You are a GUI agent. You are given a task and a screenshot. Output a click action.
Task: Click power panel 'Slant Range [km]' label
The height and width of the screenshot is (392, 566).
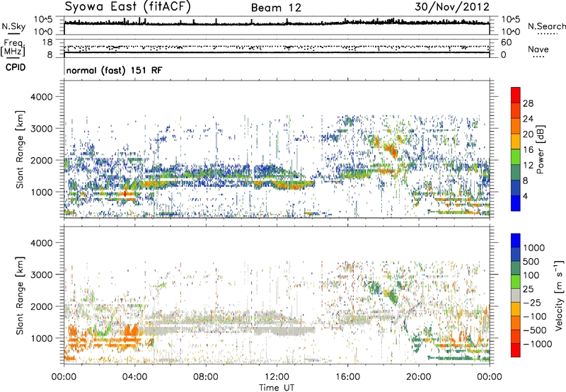(x=20, y=149)
